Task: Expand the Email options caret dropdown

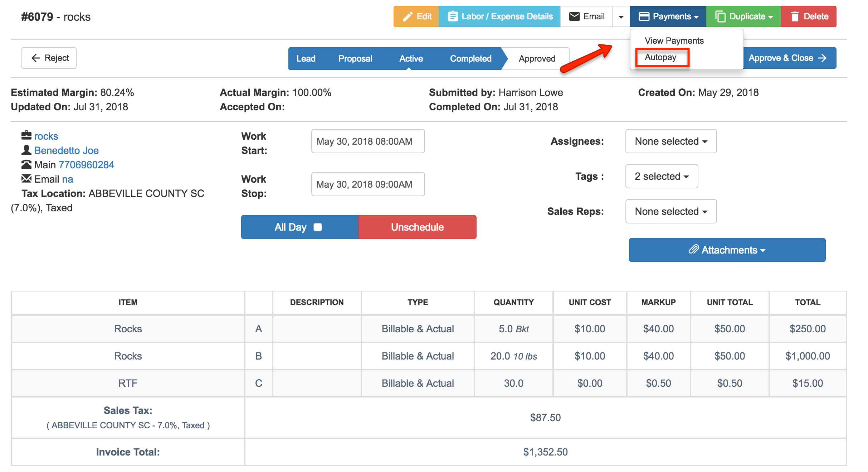Action: click(621, 17)
